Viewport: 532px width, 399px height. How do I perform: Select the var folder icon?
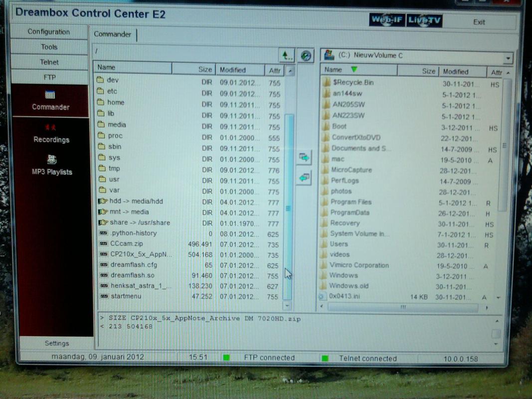[x=103, y=190]
